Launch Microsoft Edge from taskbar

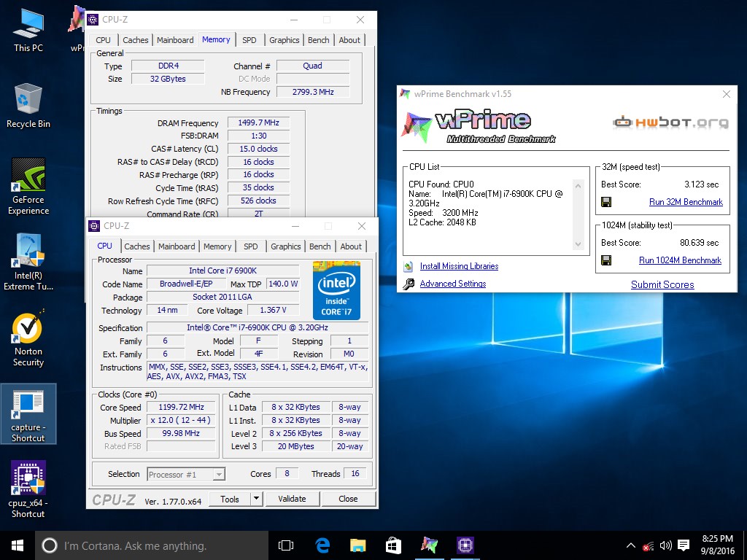tap(322, 545)
